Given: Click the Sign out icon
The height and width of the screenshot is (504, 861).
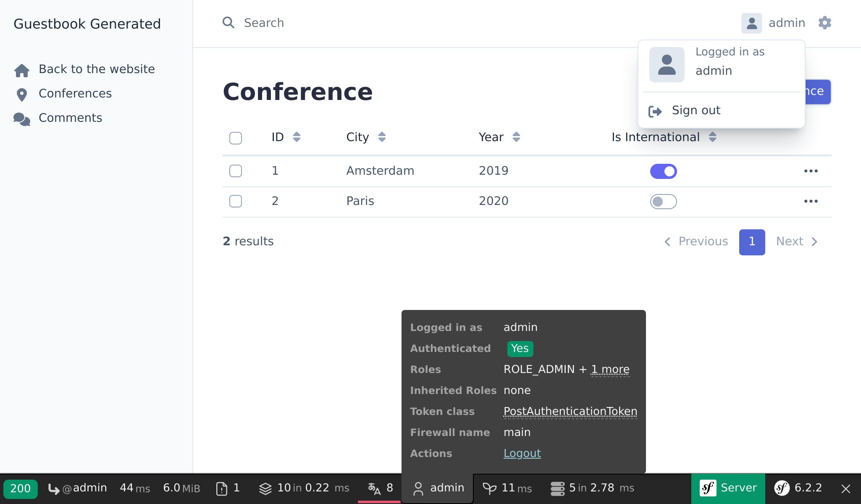Looking at the screenshot, I should point(655,110).
